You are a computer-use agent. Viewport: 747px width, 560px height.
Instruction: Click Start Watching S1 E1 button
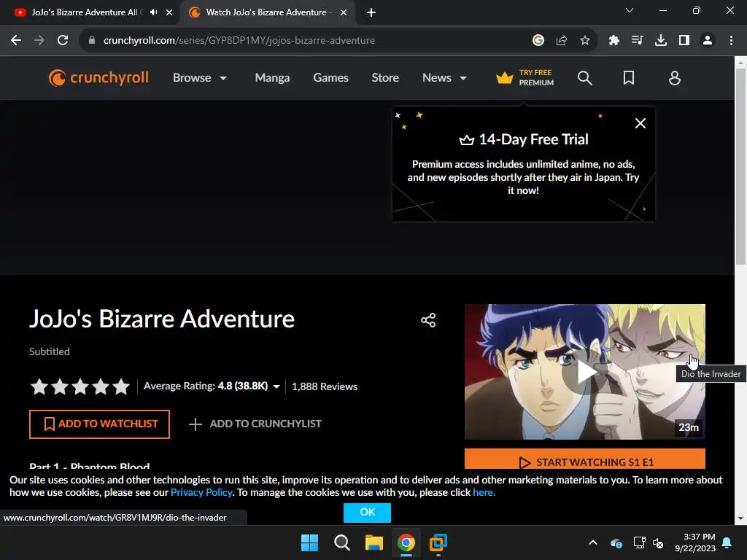[x=585, y=459]
